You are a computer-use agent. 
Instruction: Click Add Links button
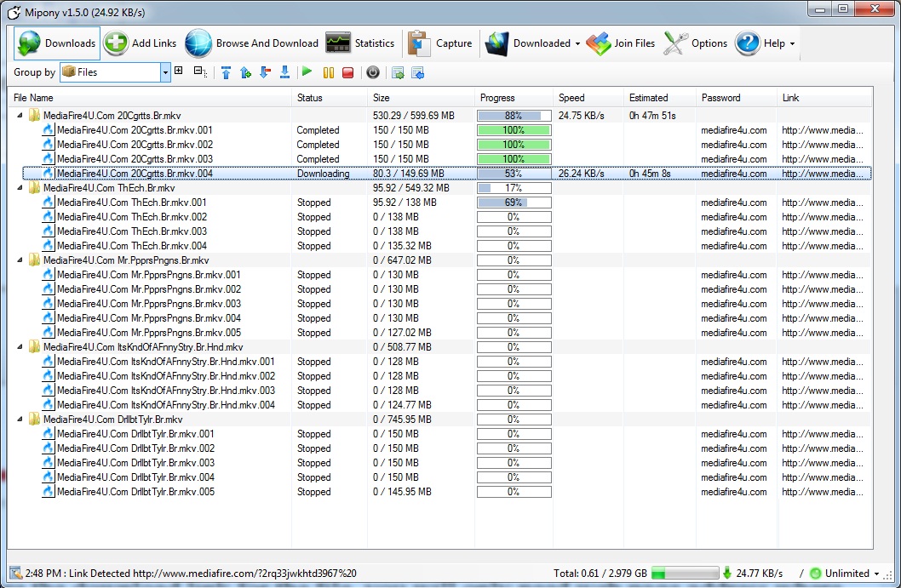(x=141, y=43)
